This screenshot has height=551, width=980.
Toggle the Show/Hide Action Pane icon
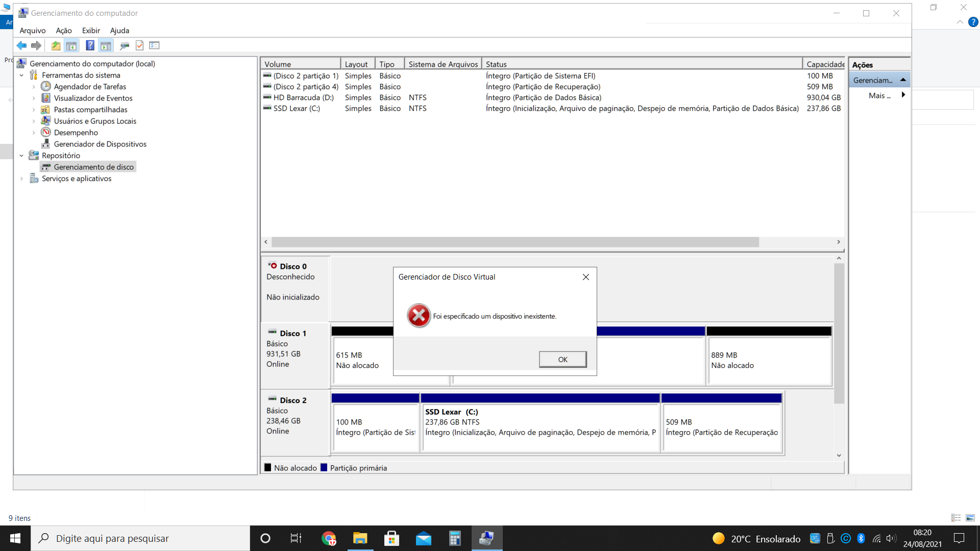[106, 46]
